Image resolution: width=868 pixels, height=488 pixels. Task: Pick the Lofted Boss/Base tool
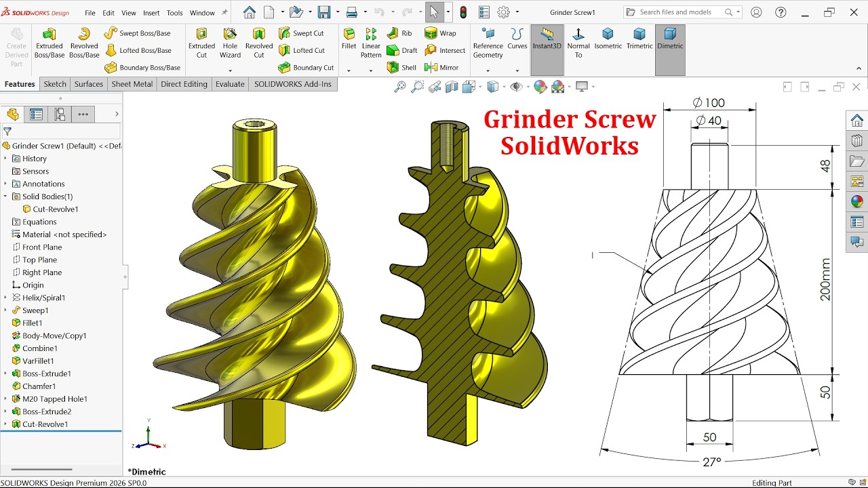[x=138, y=50]
